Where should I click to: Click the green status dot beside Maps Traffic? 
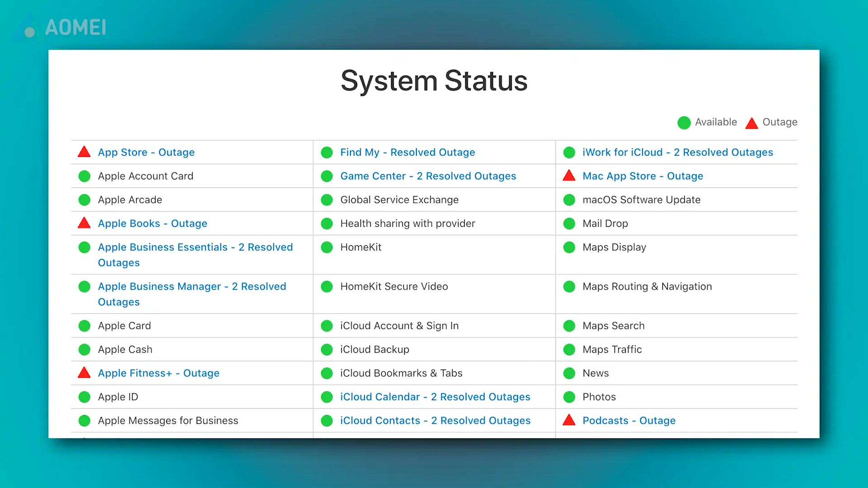(569, 349)
